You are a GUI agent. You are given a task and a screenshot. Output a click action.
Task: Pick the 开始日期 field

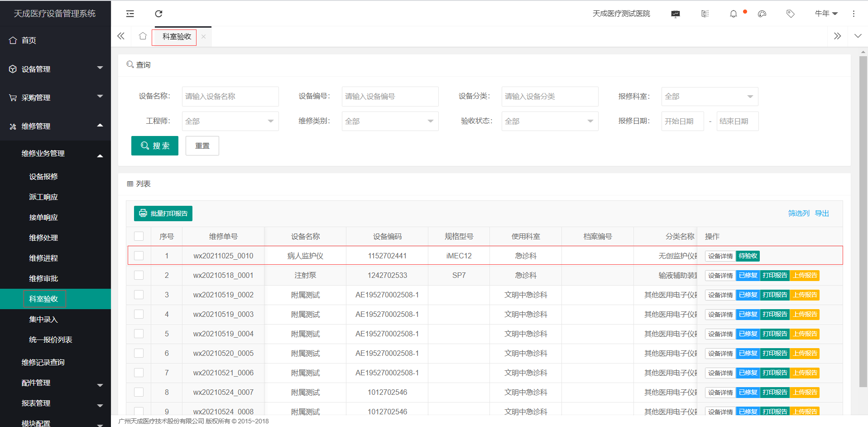click(682, 121)
